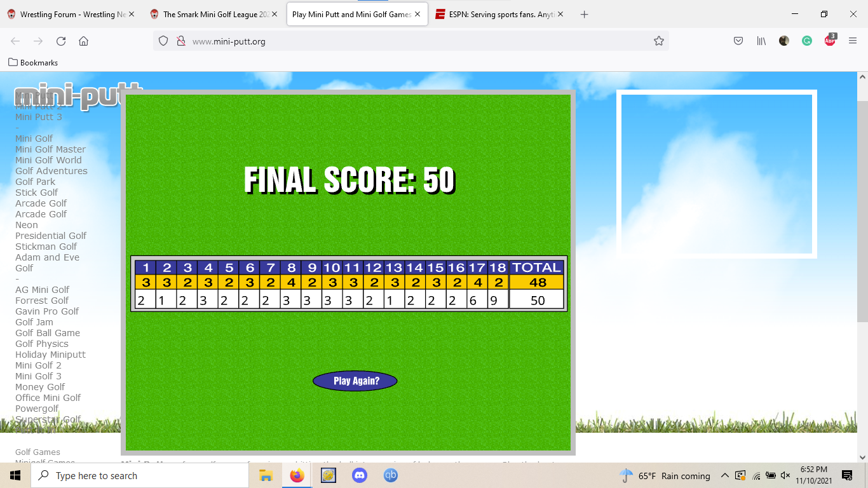Click the Play Again? button
The width and height of the screenshot is (868, 488).
pyautogui.click(x=355, y=381)
